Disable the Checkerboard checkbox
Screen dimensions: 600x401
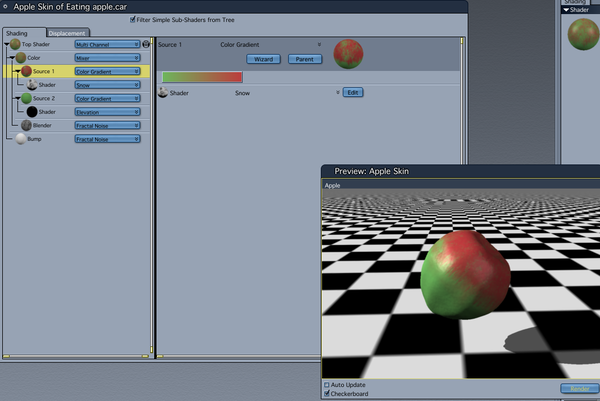[x=326, y=393]
